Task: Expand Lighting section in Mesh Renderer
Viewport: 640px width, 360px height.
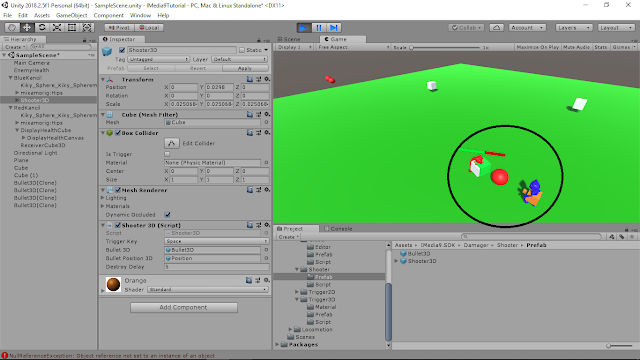Action: pos(103,198)
